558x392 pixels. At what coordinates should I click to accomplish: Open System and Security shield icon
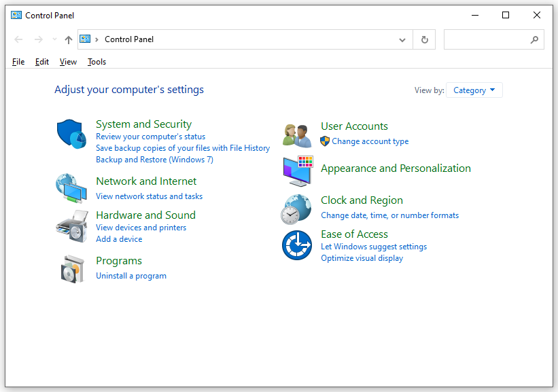tap(71, 134)
